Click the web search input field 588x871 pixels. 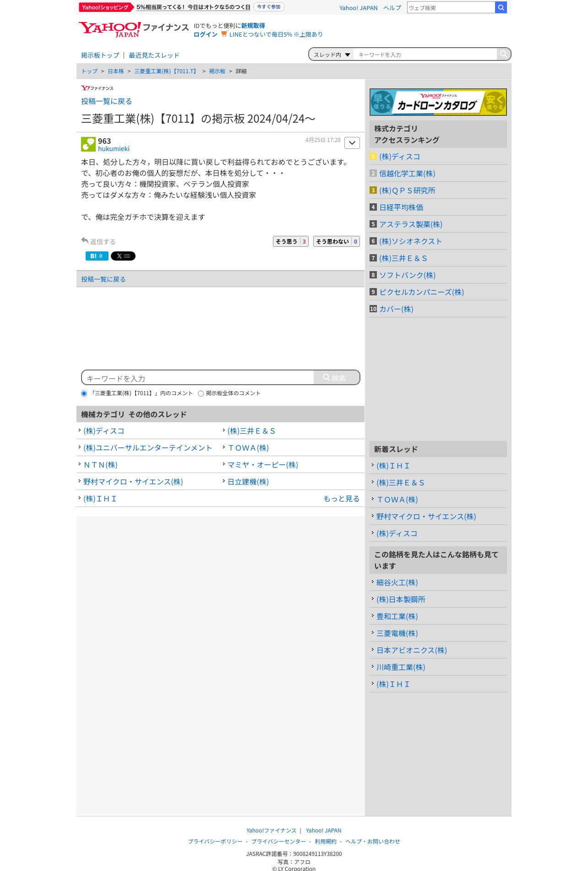pyautogui.click(x=451, y=7)
